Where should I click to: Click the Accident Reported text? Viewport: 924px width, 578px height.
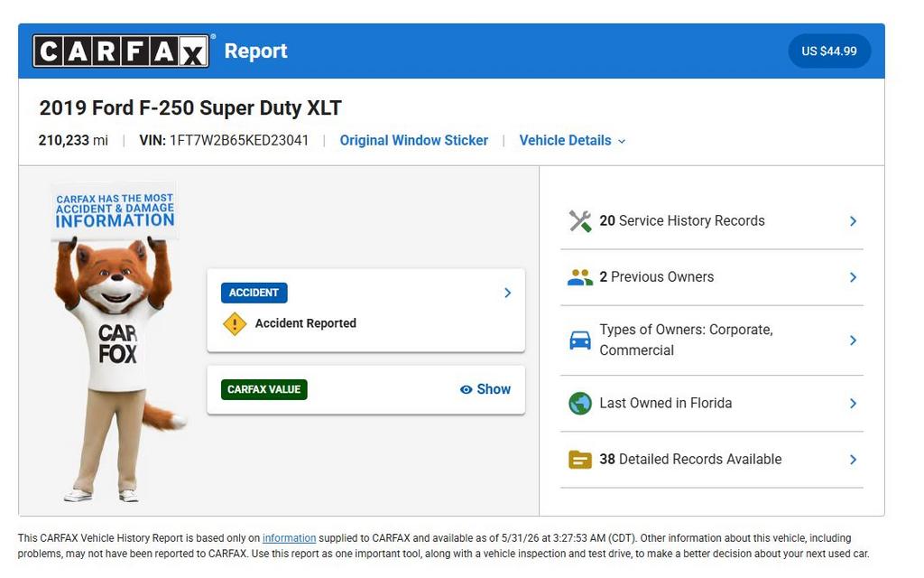(x=305, y=323)
